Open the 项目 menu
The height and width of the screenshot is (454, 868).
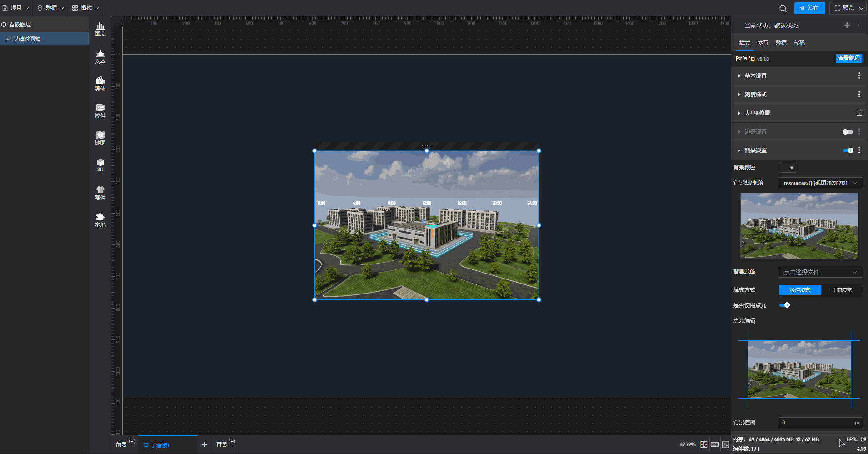[x=16, y=8]
